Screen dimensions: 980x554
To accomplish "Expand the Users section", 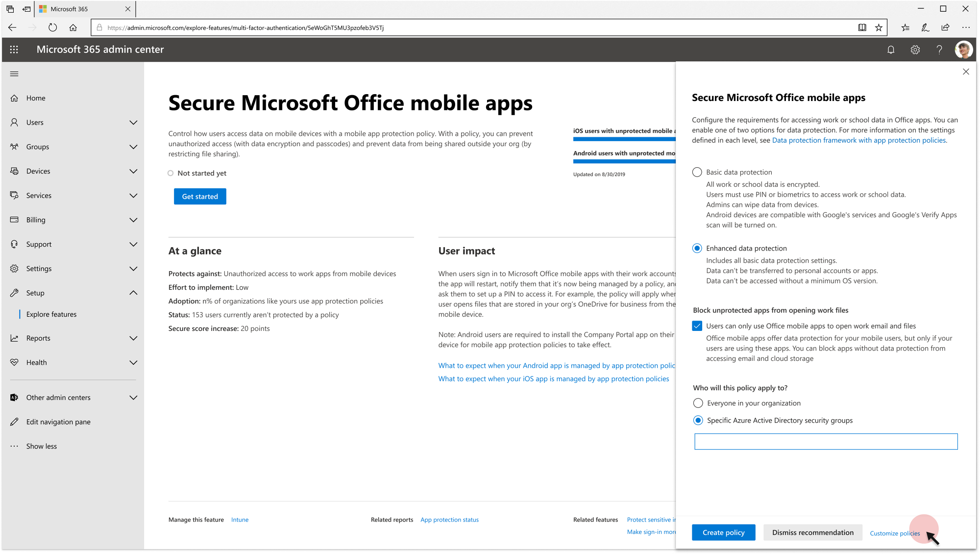I will (x=133, y=122).
